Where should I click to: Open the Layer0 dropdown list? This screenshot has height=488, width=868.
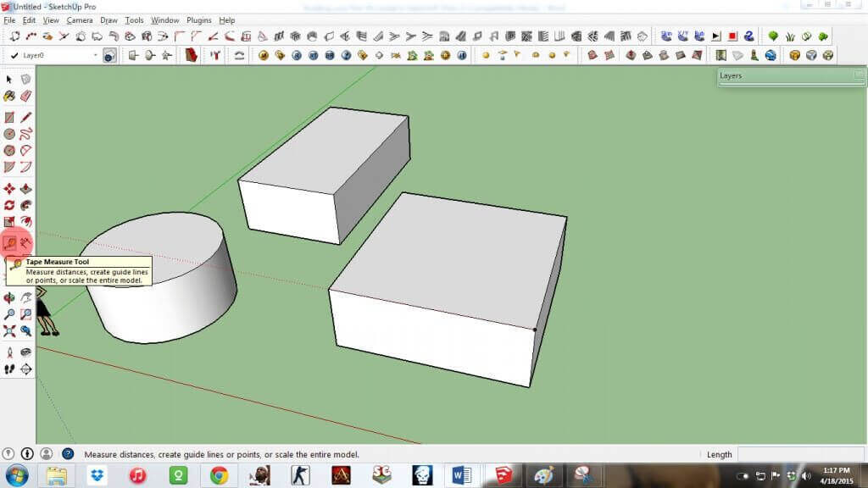(x=95, y=55)
